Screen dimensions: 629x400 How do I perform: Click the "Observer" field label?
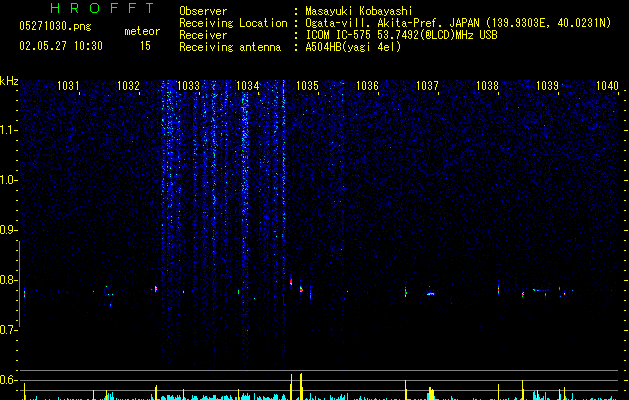pos(203,11)
